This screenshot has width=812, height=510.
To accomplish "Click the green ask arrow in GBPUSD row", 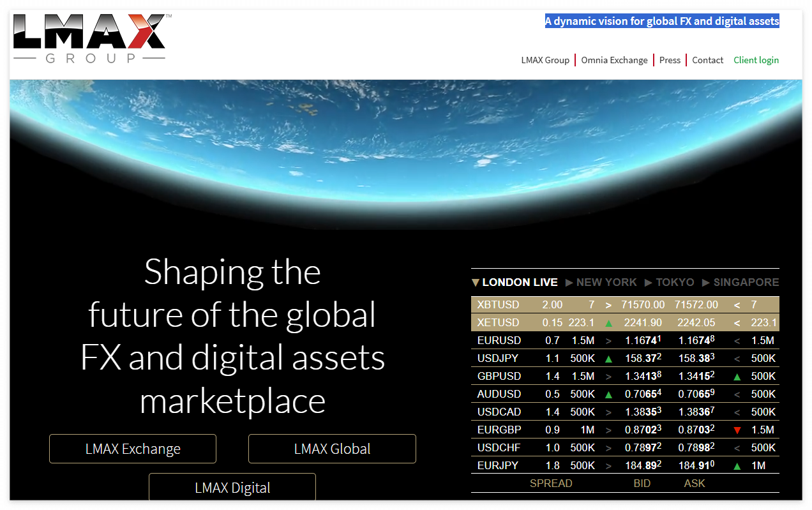I will pos(737,377).
